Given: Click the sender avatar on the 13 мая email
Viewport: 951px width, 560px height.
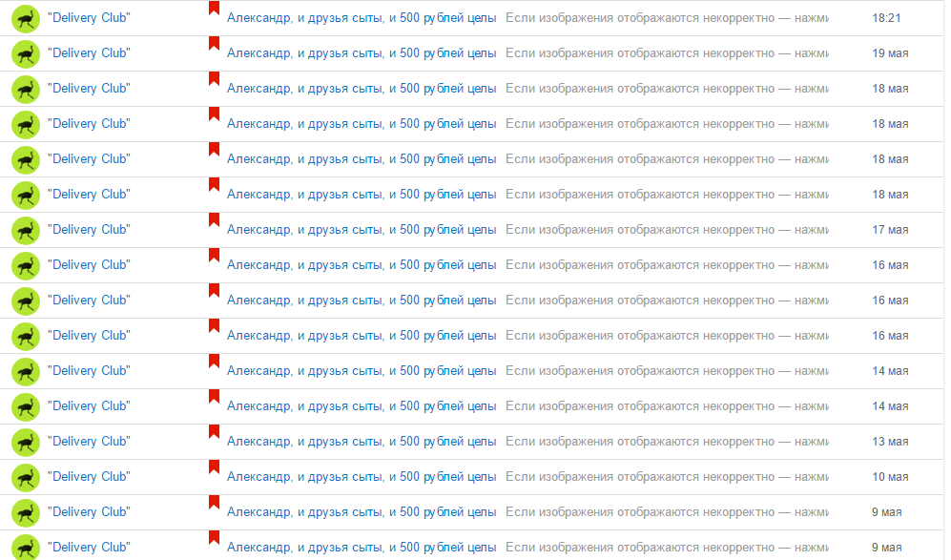Looking at the screenshot, I should coord(26,443).
